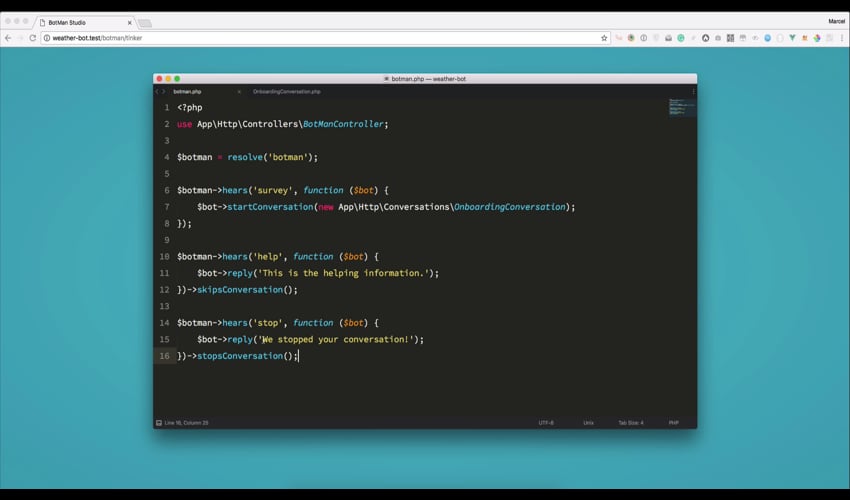The width and height of the screenshot is (850, 500).
Task: Click line number 7 in the gutter
Action: click(167, 207)
